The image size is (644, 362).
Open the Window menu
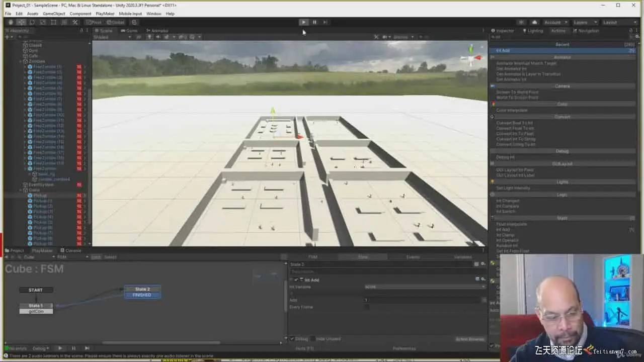click(x=153, y=14)
